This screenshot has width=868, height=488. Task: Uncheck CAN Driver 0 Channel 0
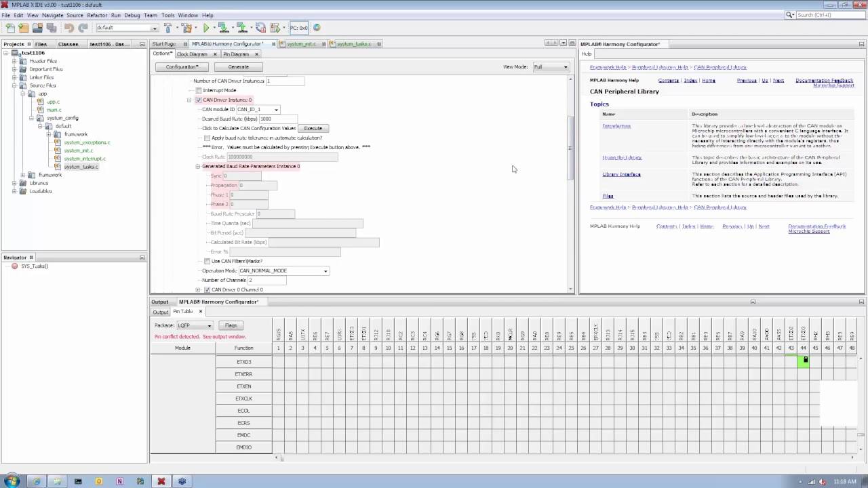click(x=207, y=289)
